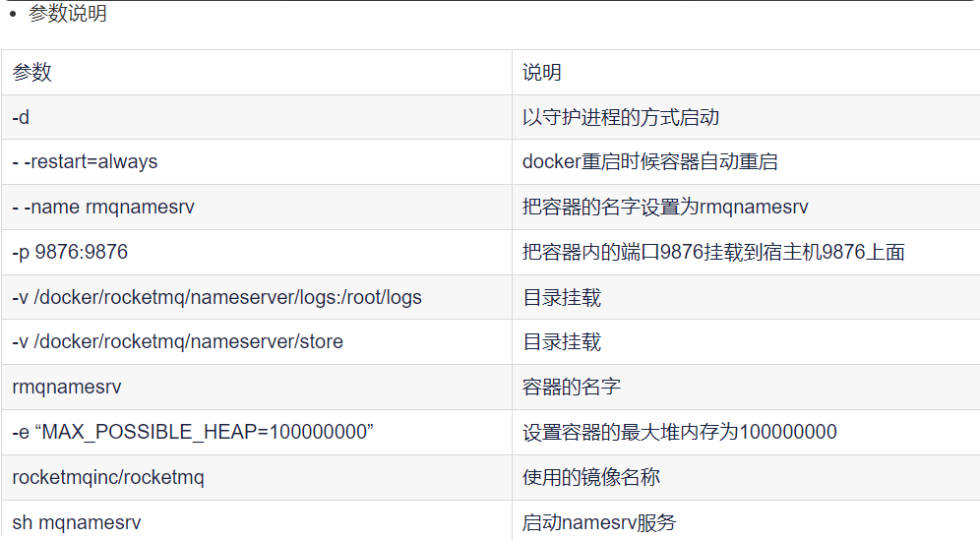The height and width of the screenshot is (540, 980).
Task: Select the 参数 column header cell
Action: [x=256, y=73]
